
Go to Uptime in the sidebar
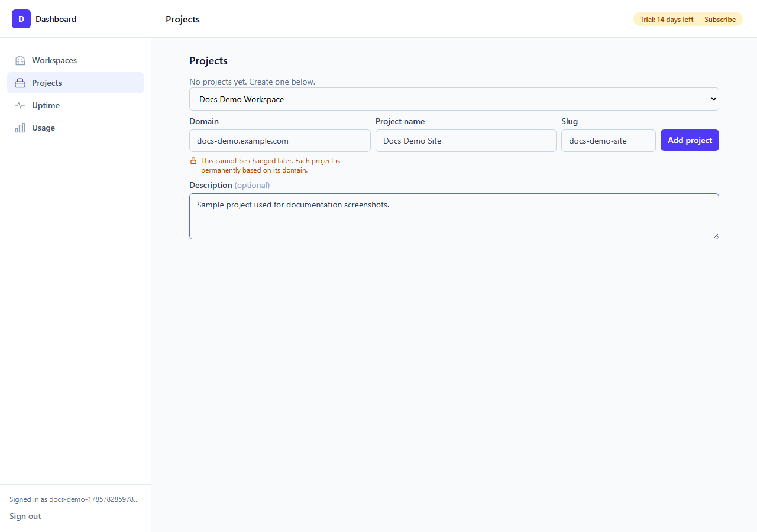[75, 105]
